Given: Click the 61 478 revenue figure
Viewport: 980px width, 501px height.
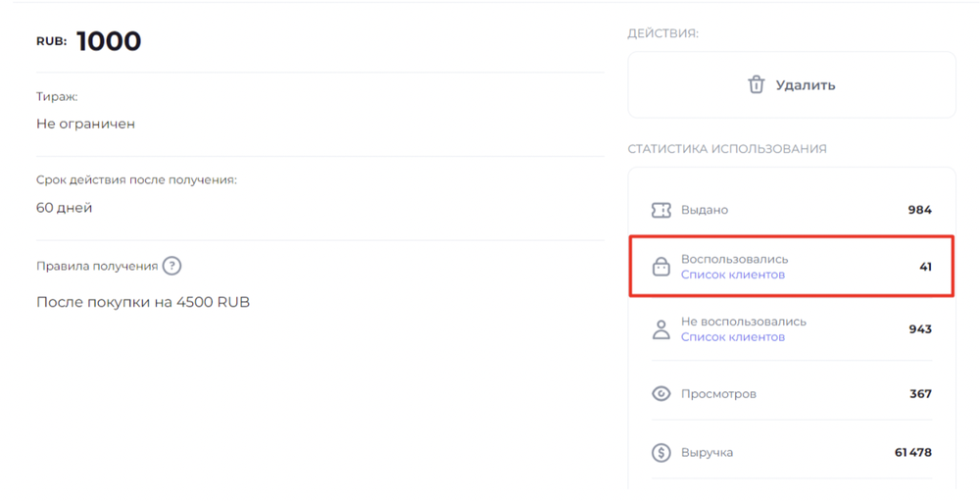Looking at the screenshot, I should pyautogui.click(x=913, y=452).
